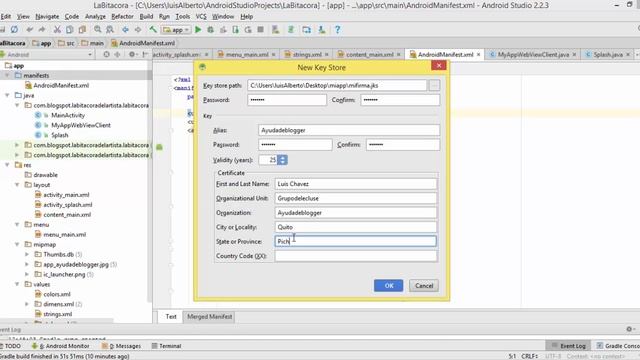Click the Replace magnifier icon
The width and height of the screenshot is (640, 360).
(x=110, y=29)
